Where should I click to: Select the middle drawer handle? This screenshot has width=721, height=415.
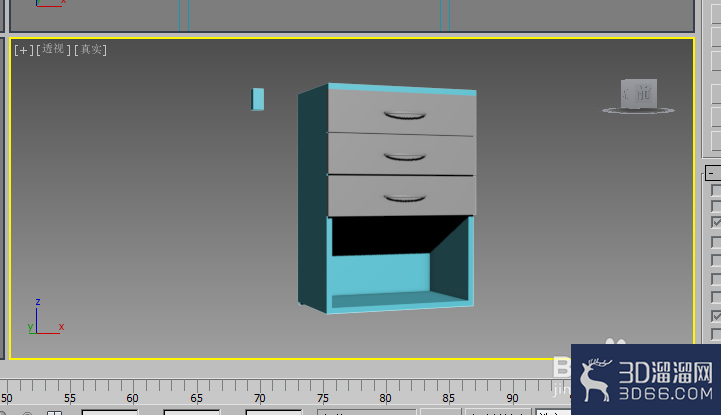[x=404, y=157]
